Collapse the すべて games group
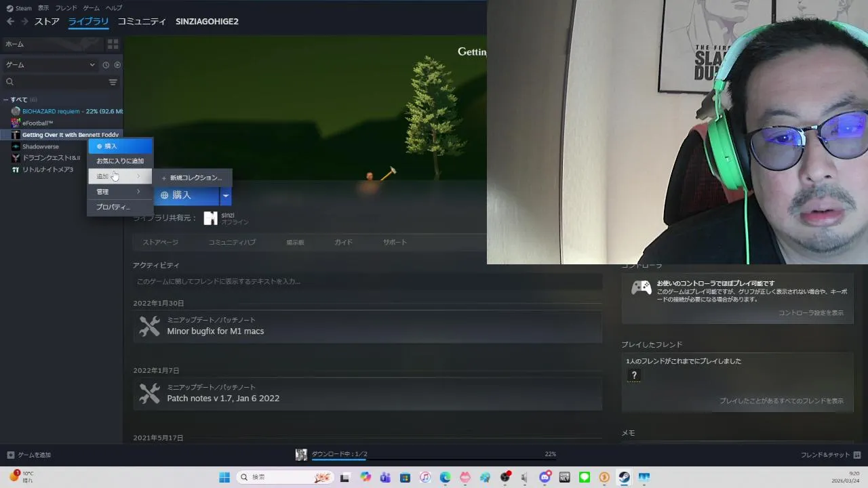The image size is (868, 488). point(6,100)
